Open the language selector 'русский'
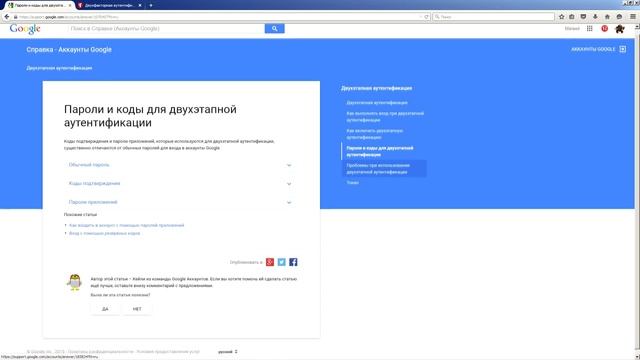Image resolution: width=640 pixels, height=360 pixels. pyautogui.click(x=228, y=351)
